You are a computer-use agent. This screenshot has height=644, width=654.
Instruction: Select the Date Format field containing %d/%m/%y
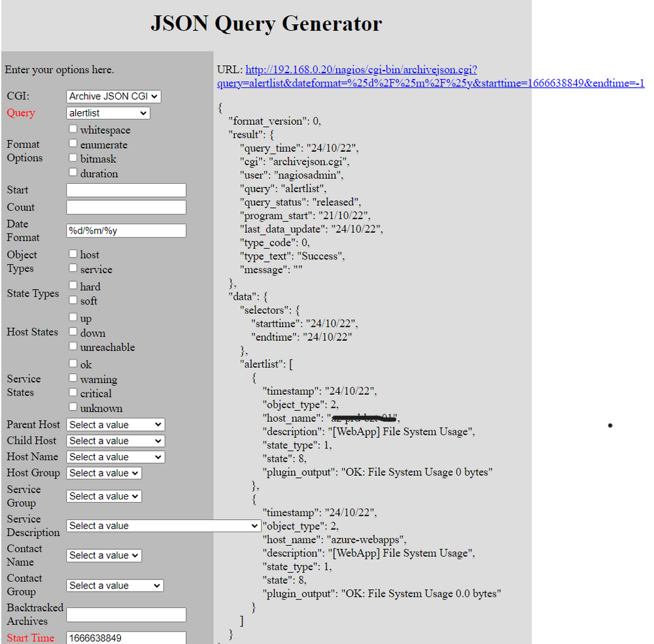pos(126,230)
